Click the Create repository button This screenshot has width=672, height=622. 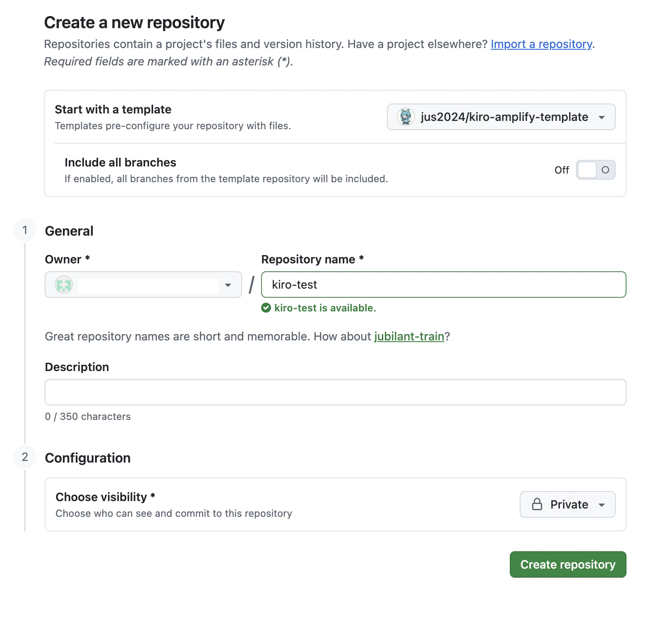(568, 564)
